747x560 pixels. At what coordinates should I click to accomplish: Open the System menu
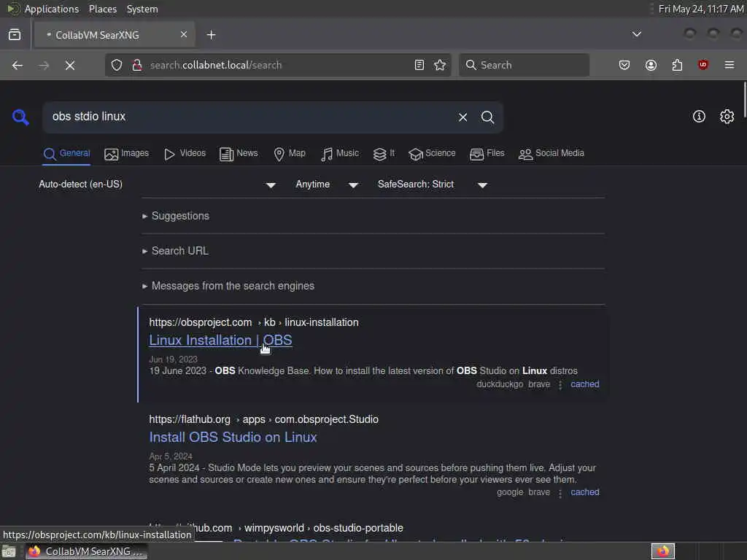pos(142,9)
